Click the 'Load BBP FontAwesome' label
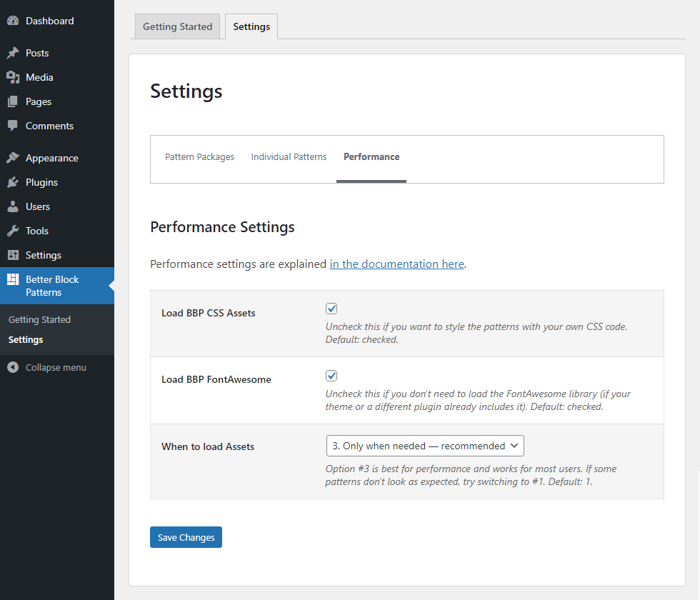 tap(216, 379)
